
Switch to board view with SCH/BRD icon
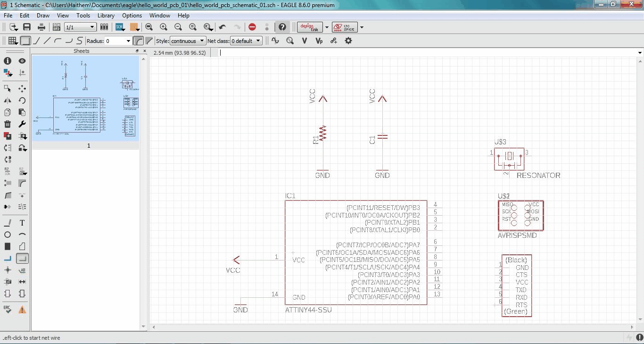coord(57,27)
